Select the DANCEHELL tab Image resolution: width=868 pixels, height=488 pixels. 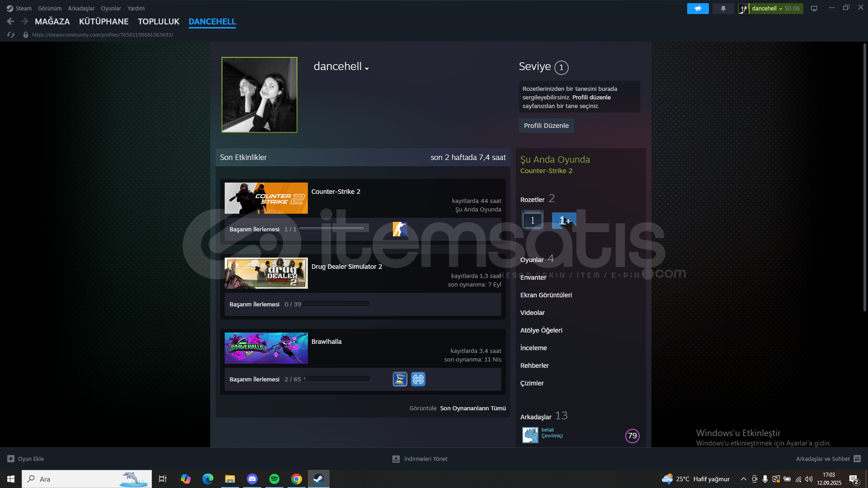(212, 21)
